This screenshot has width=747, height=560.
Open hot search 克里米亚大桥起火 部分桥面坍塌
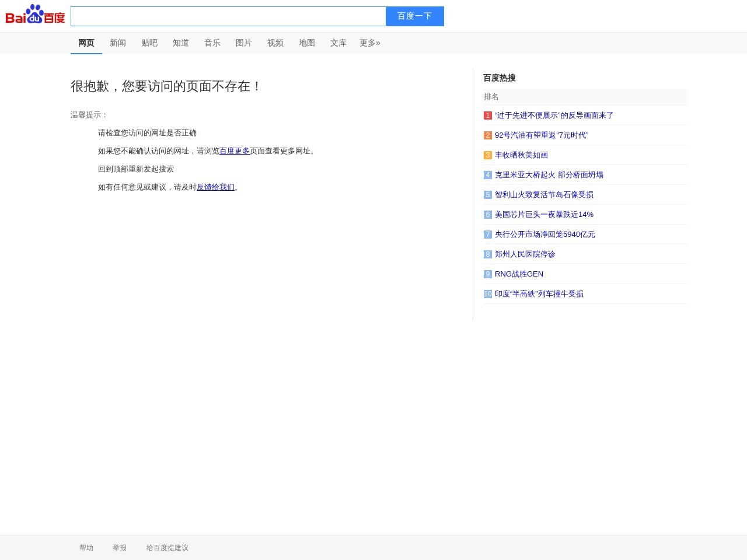(549, 175)
